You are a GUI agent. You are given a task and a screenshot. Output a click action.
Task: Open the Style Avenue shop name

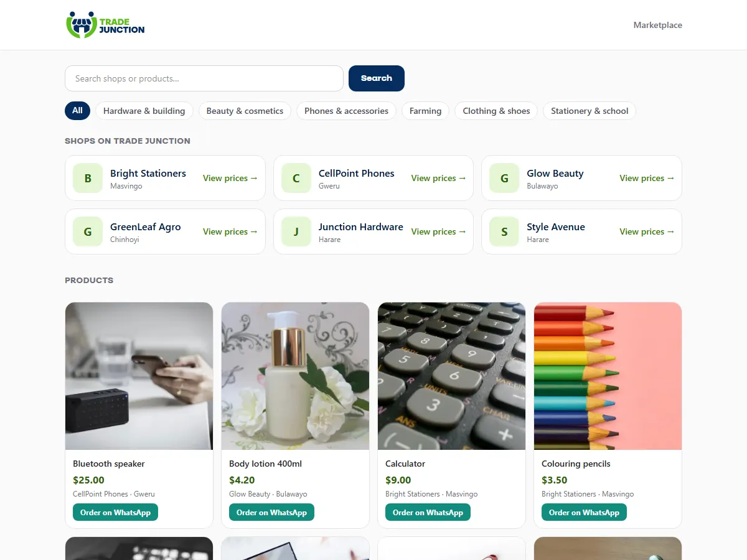[x=556, y=227]
